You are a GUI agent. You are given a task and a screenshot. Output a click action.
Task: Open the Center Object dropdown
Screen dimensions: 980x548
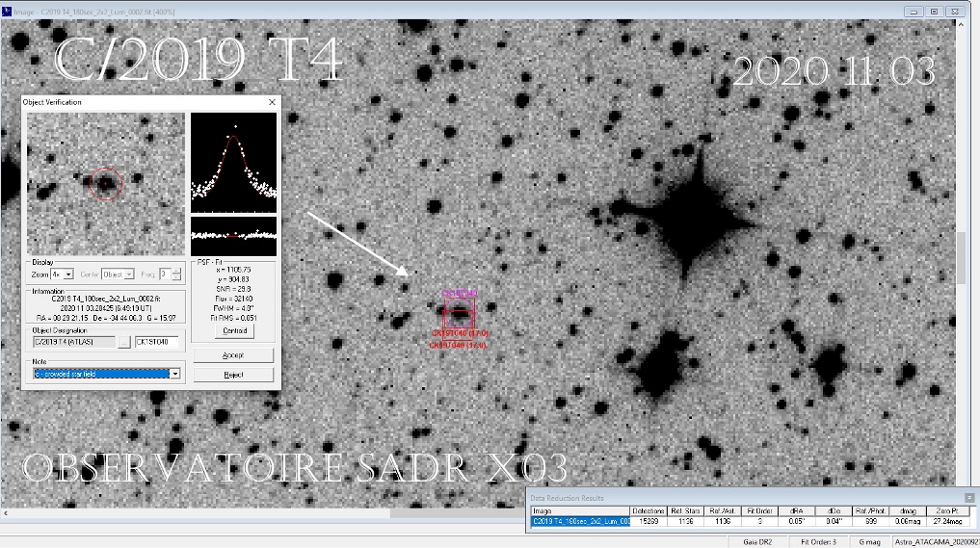(129, 274)
